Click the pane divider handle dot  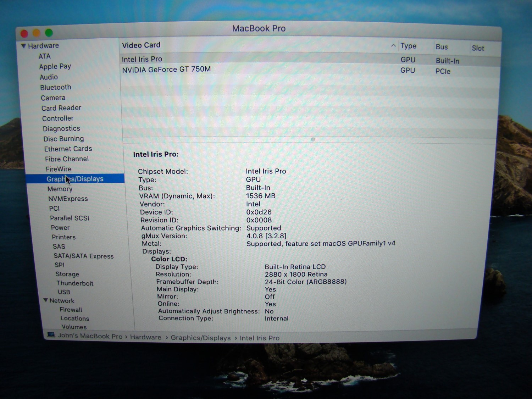click(x=313, y=139)
